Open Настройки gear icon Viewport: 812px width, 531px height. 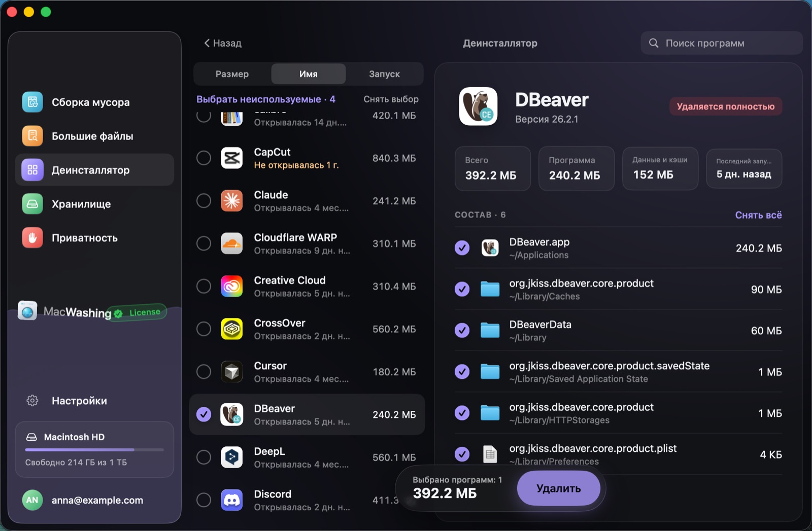(32, 401)
